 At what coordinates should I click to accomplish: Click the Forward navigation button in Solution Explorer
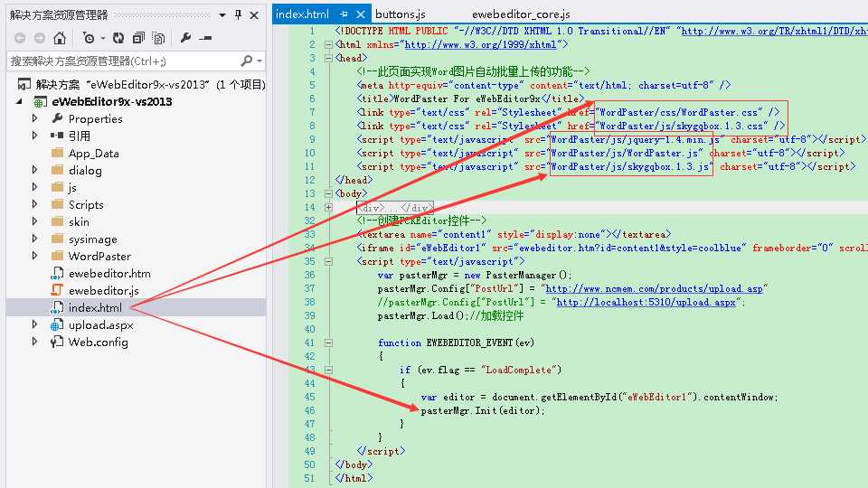coord(39,38)
